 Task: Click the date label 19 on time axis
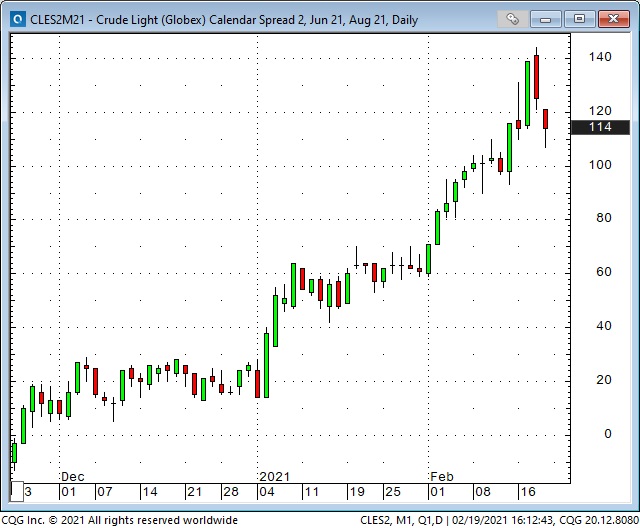357,492
